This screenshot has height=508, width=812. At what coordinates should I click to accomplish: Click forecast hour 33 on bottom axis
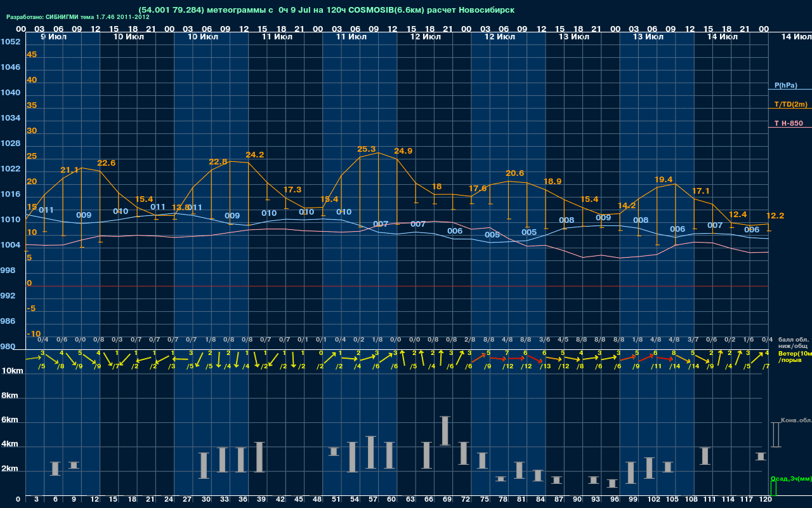(225, 500)
